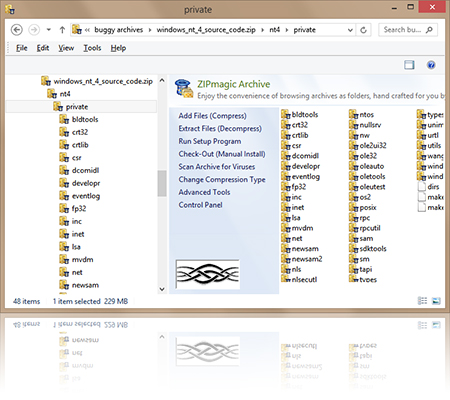
Task: Select the tapi folder icon
Action: click(354, 269)
